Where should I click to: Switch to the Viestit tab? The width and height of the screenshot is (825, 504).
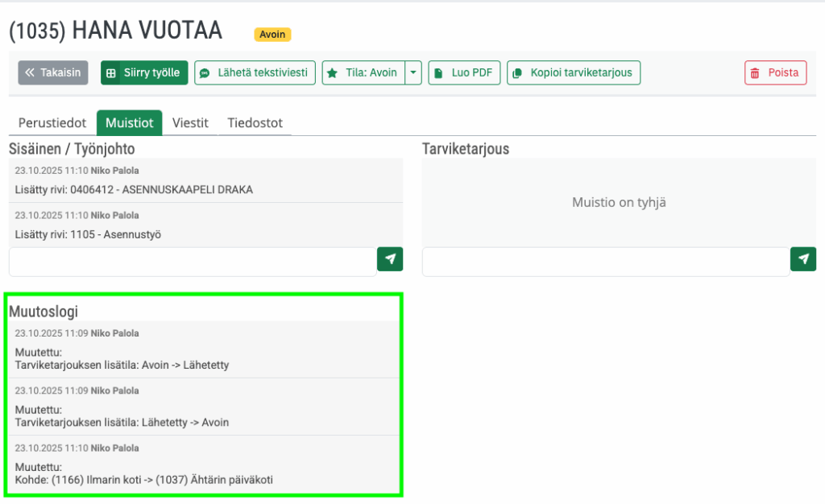click(190, 123)
